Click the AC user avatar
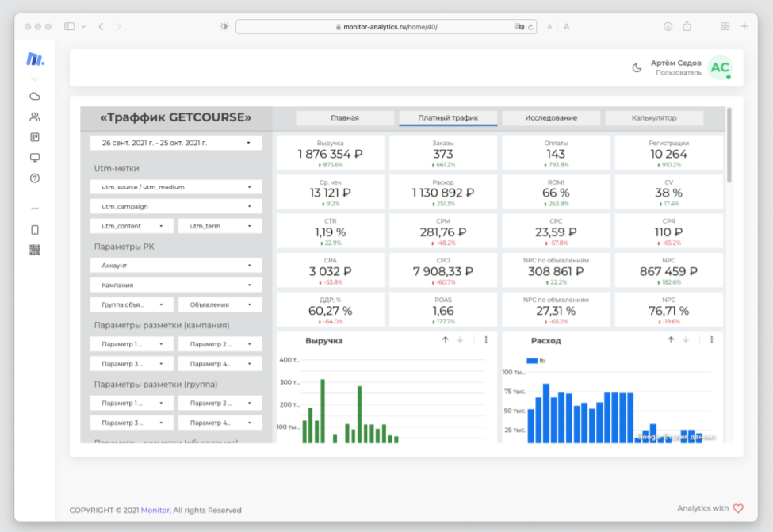This screenshot has width=773, height=532. click(x=720, y=67)
